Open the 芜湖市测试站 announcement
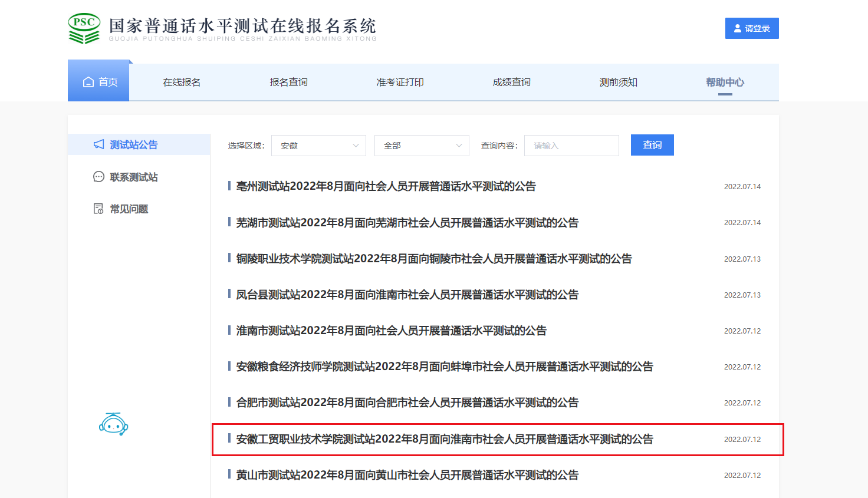The height and width of the screenshot is (498, 868). (407, 223)
